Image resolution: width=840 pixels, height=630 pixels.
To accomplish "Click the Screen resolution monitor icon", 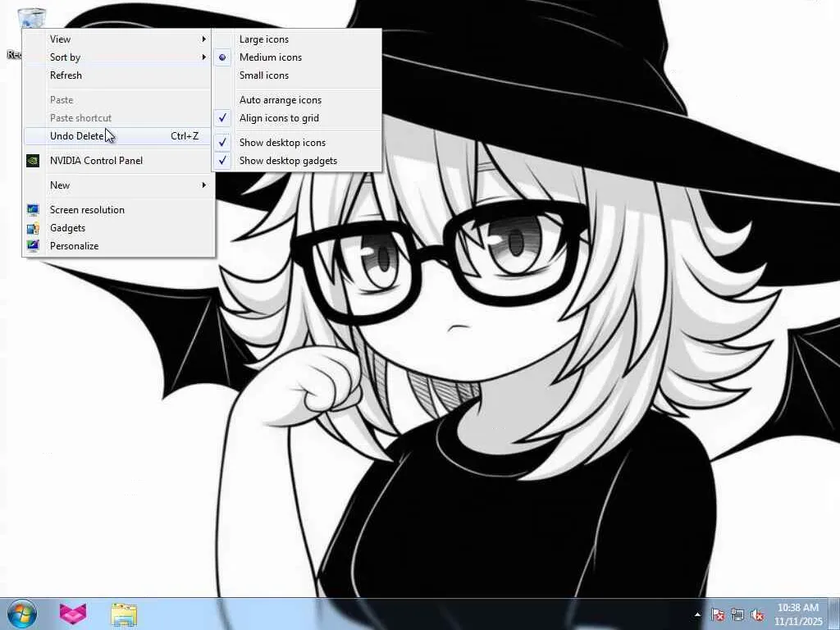I will click(33, 210).
